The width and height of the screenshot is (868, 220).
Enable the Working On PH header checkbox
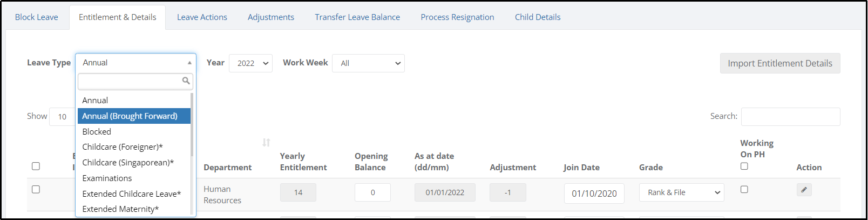pyautogui.click(x=744, y=166)
